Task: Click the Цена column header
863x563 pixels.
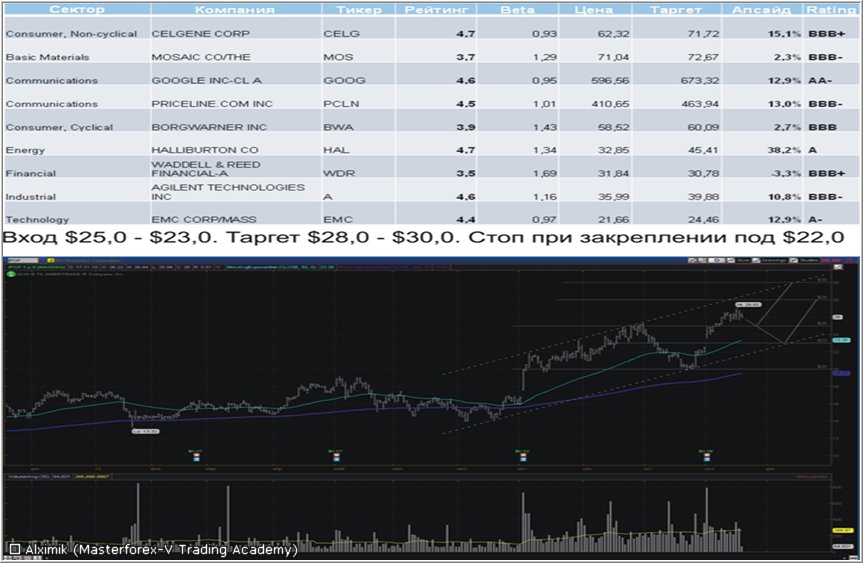Action: click(x=594, y=9)
